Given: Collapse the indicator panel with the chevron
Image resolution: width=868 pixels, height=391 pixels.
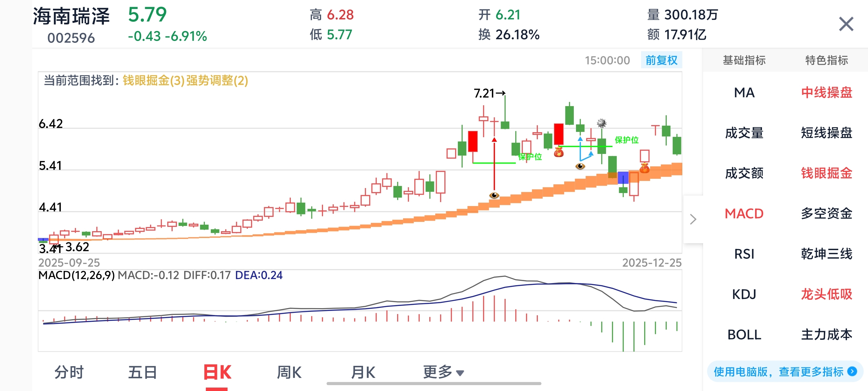Looking at the screenshot, I should point(693,219).
